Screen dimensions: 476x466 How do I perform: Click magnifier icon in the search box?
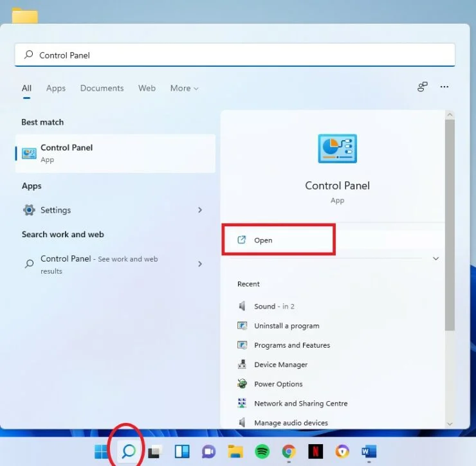point(28,55)
